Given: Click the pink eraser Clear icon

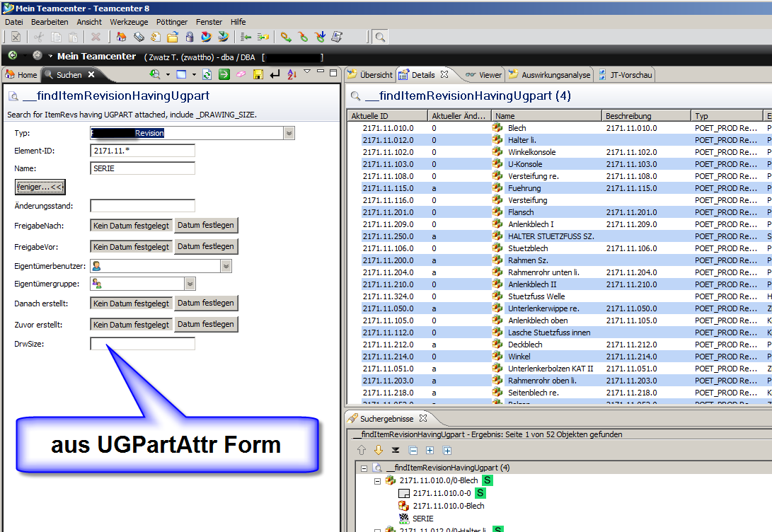Looking at the screenshot, I should click(x=241, y=74).
